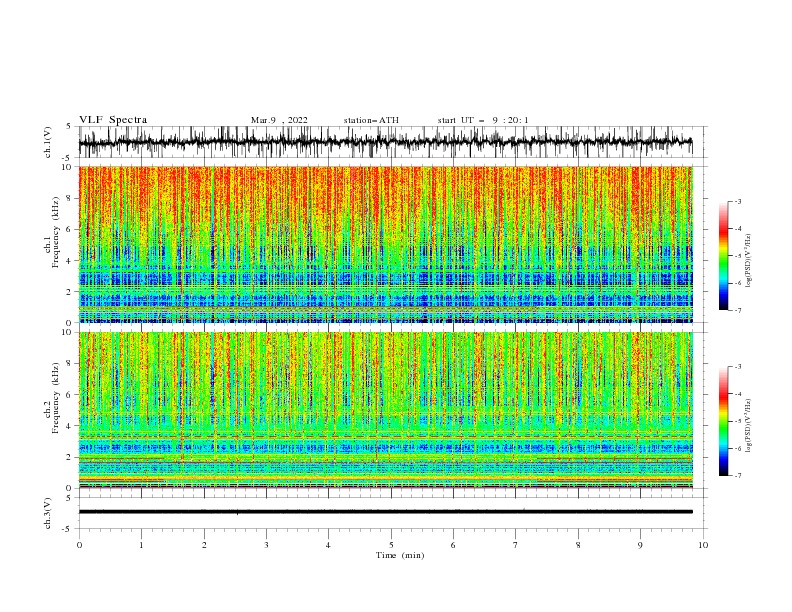Click time axis tick label "5"
792x612 pixels.
pos(391,545)
